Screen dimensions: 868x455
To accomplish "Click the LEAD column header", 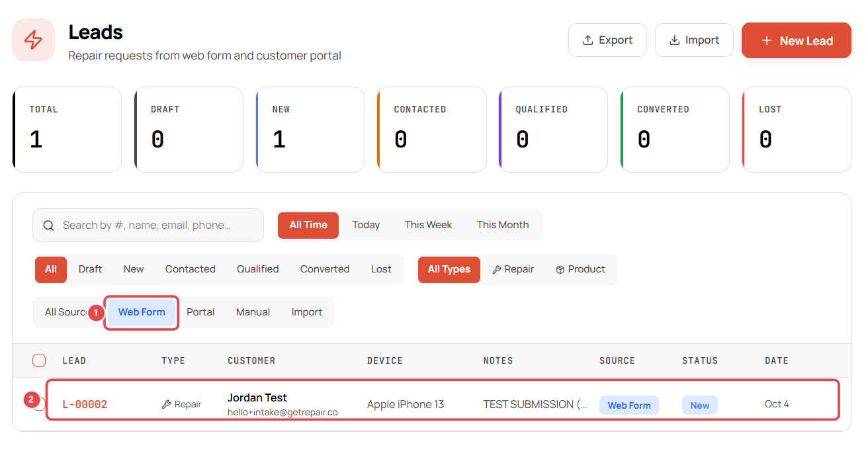I will (x=74, y=360).
